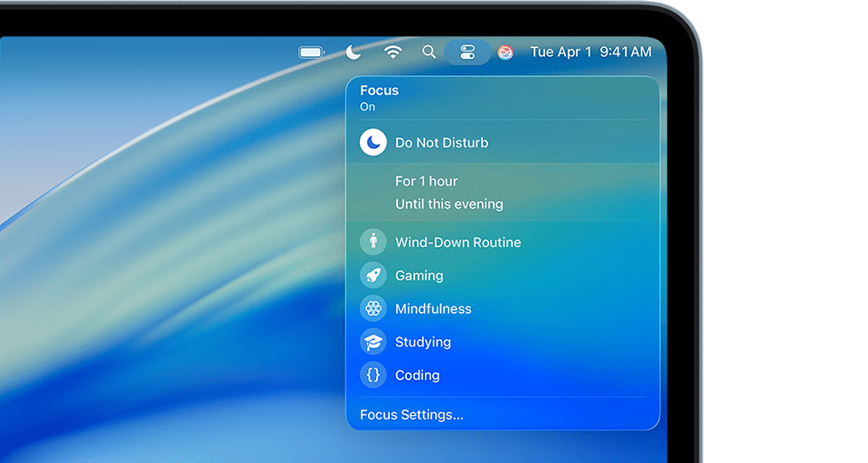
Task: Activate Coding focus label
Action: 417,375
